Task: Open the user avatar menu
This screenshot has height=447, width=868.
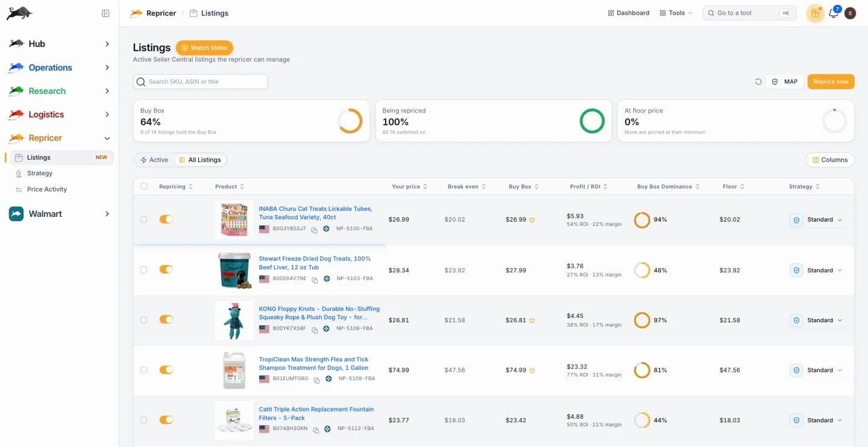Action: coord(850,13)
